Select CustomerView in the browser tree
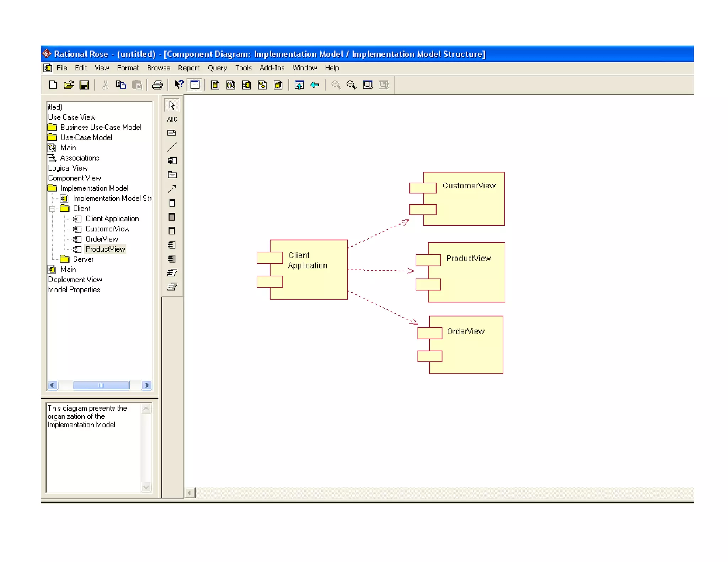728x562 pixels. 107,229
